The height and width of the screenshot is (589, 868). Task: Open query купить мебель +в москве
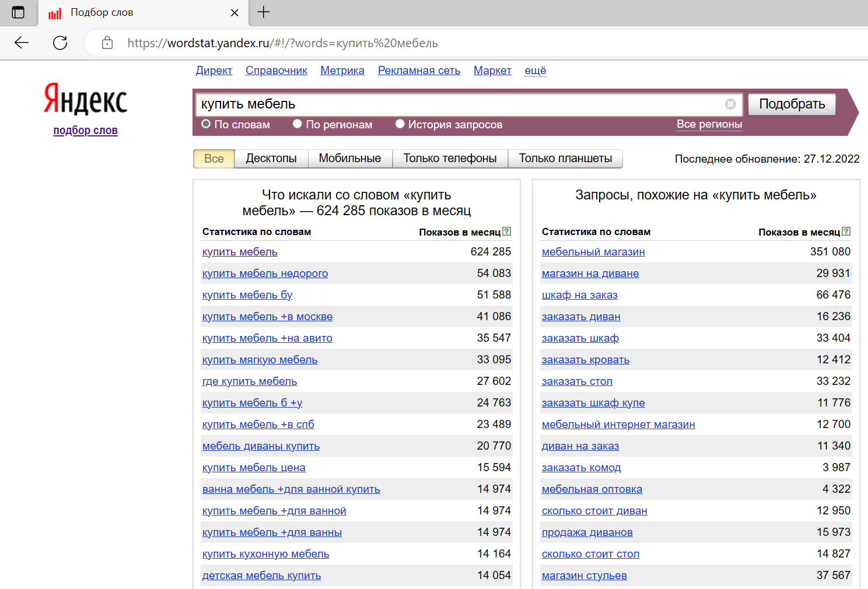[267, 317]
